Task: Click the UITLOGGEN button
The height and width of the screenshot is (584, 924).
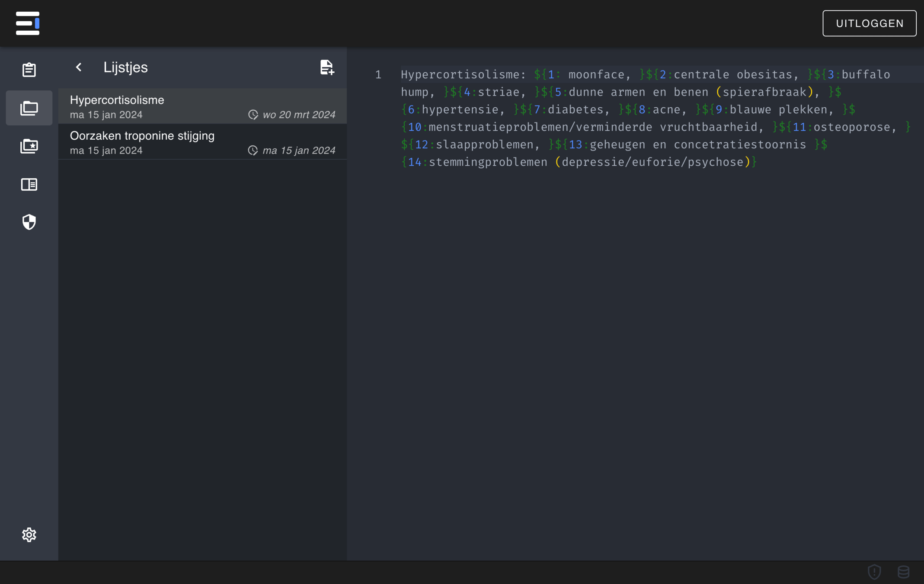Action: tap(869, 23)
